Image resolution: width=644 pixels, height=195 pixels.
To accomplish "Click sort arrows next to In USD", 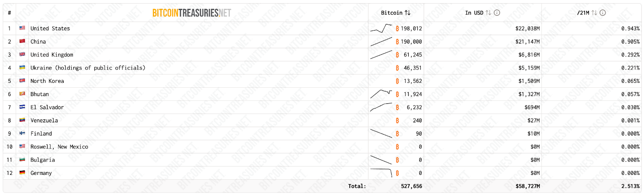I will 488,13.
